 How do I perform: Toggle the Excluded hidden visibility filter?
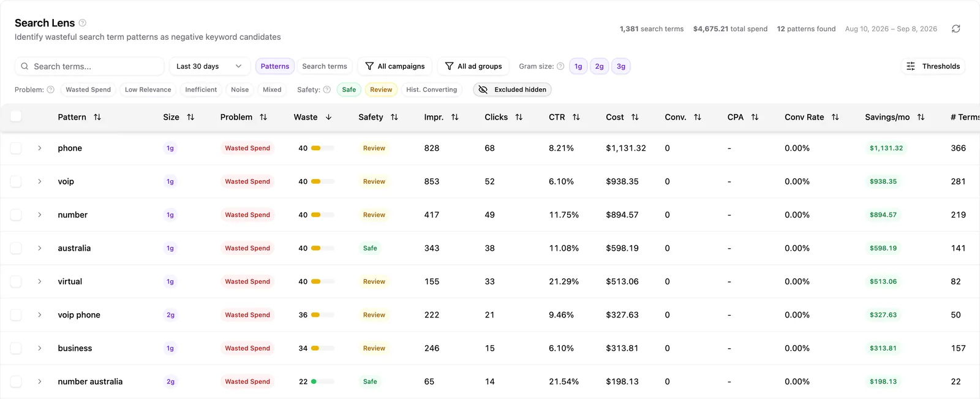[x=513, y=89]
